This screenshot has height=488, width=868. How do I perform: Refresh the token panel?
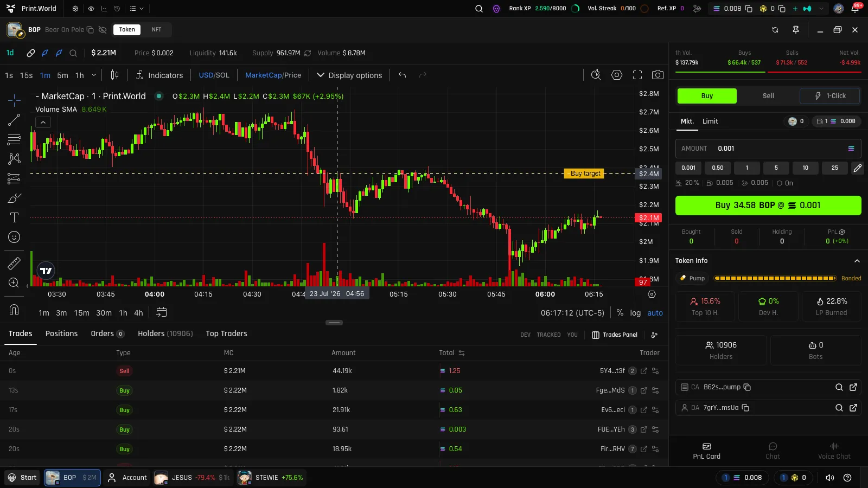(775, 30)
